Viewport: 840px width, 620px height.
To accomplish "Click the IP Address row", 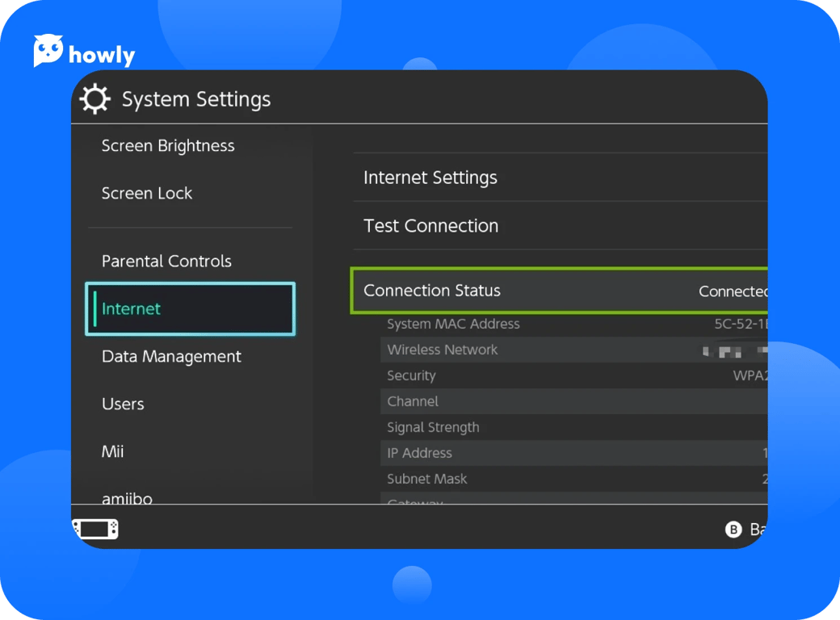I will (x=572, y=454).
